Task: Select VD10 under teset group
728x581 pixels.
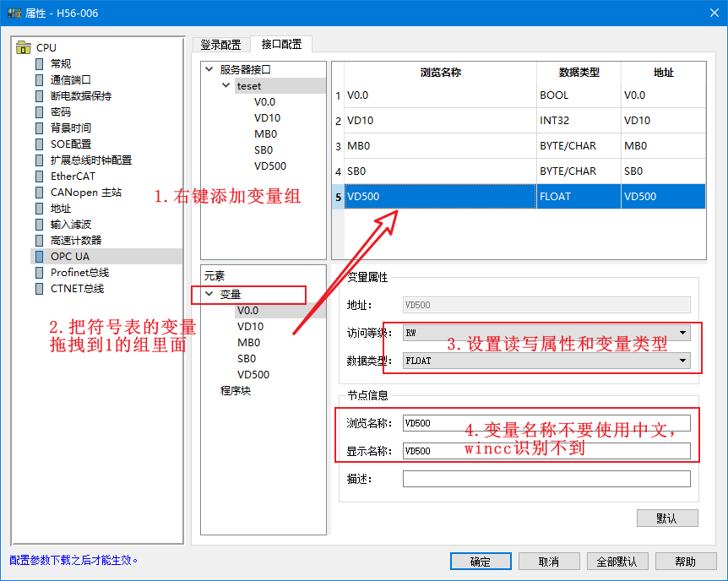Action: click(267, 118)
